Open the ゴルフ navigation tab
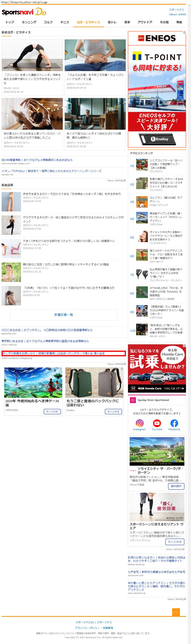Screen dimensions: 191x644 point(48,22)
